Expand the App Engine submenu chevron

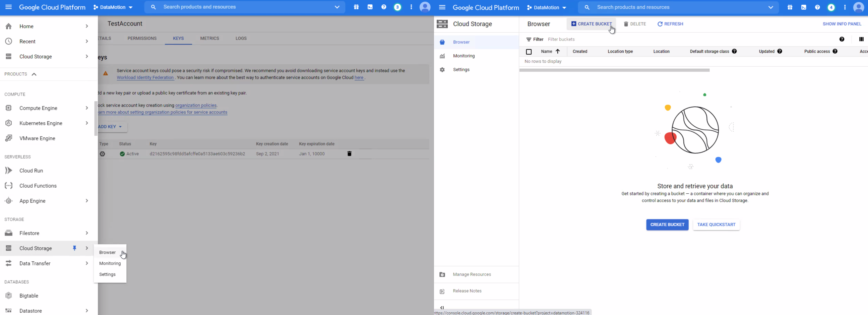86,201
